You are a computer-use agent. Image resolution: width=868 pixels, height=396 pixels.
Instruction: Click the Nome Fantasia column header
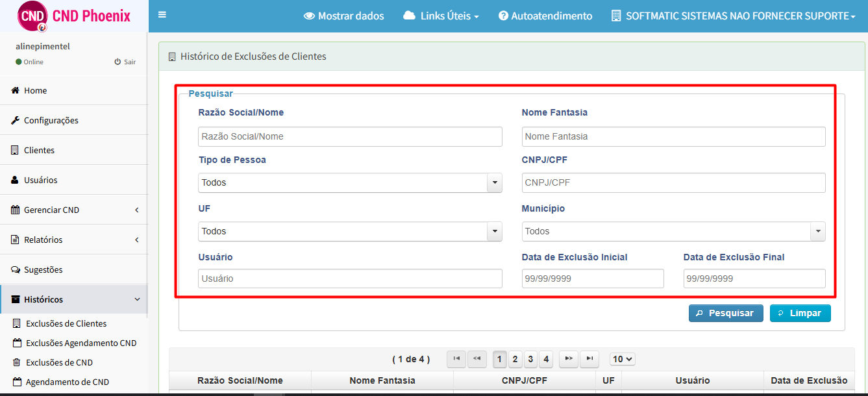[x=382, y=380]
